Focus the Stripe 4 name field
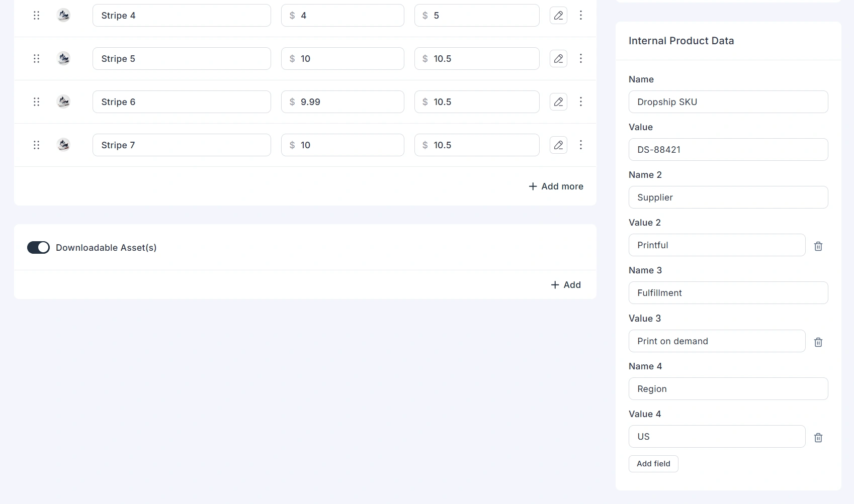The image size is (854, 504). click(x=182, y=16)
